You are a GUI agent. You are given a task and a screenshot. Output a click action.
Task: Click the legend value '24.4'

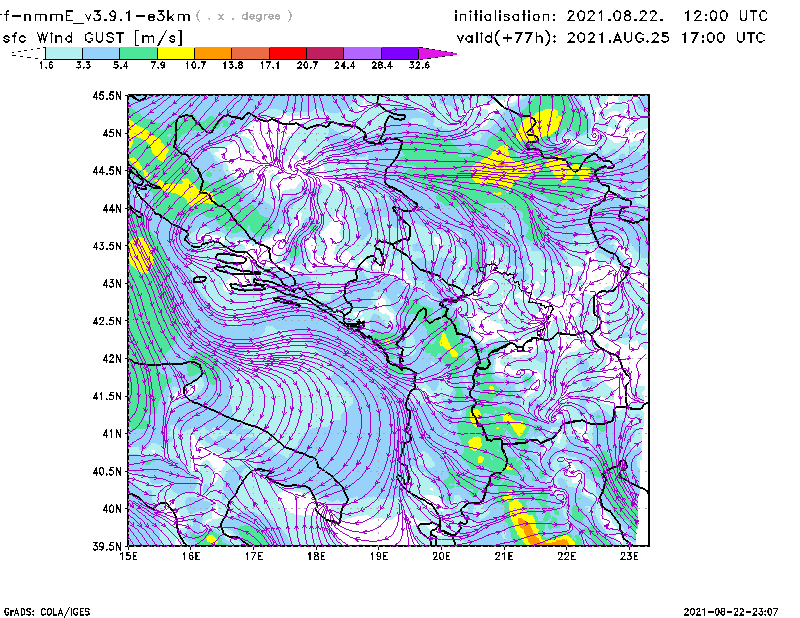(x=344, y=65)
